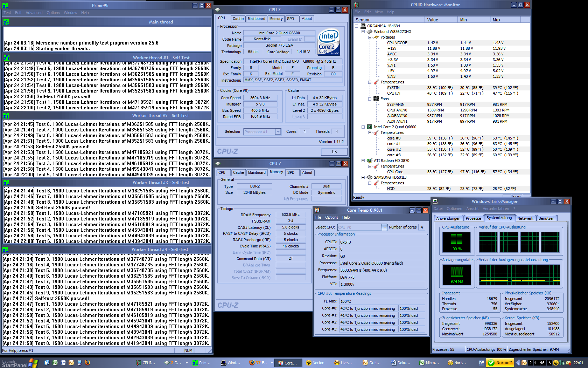Collapse the SAMSUNG HD501LJ node
This screenshot has height=368, width=588.
point(363,177)
